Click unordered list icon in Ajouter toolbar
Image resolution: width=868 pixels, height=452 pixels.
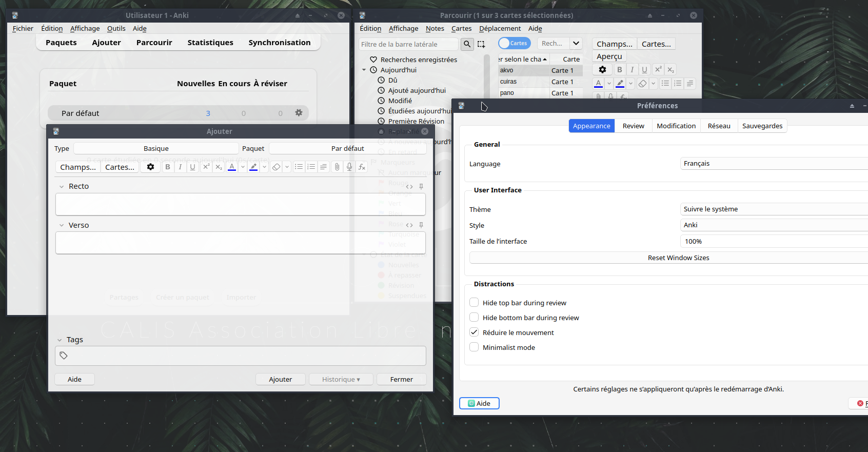pos(299,167)
